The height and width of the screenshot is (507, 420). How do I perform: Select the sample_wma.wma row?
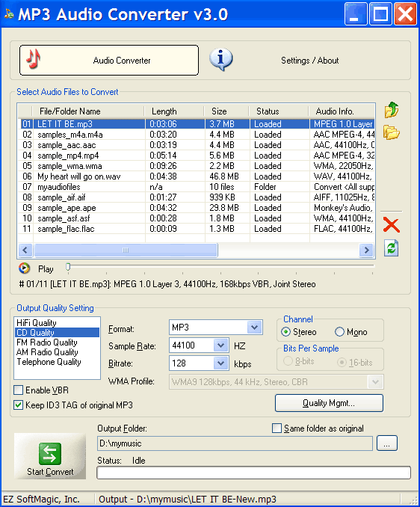[x=197, y=166]
